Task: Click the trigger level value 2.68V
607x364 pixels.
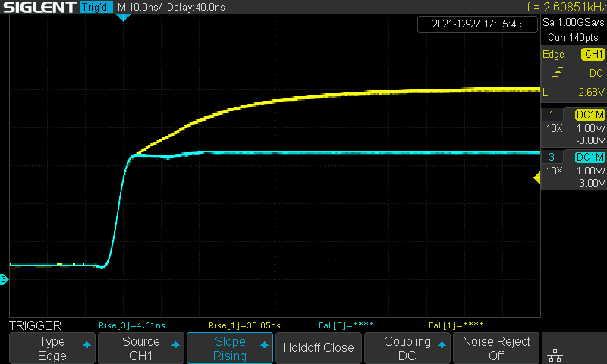Action: click(591, 92)
